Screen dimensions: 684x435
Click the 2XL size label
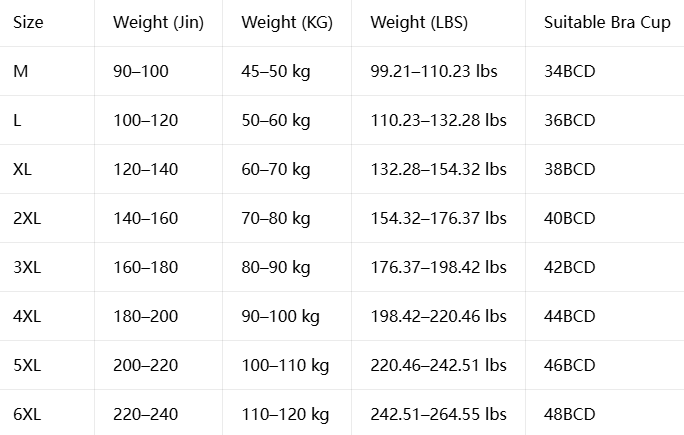(x=27, y=218)
